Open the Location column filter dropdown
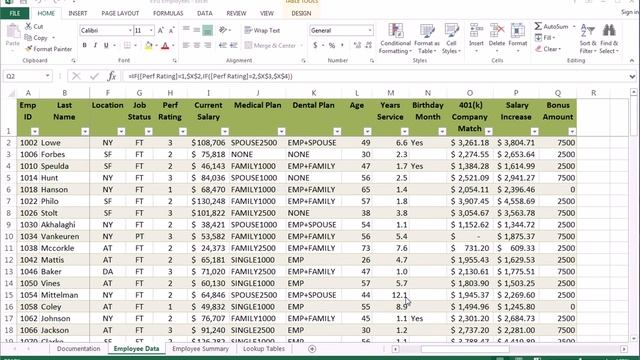 [x=121, y=131]
